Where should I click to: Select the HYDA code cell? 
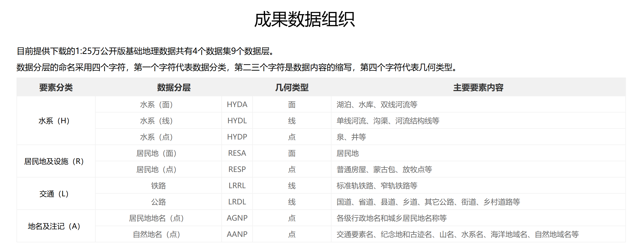coord(237,104)
